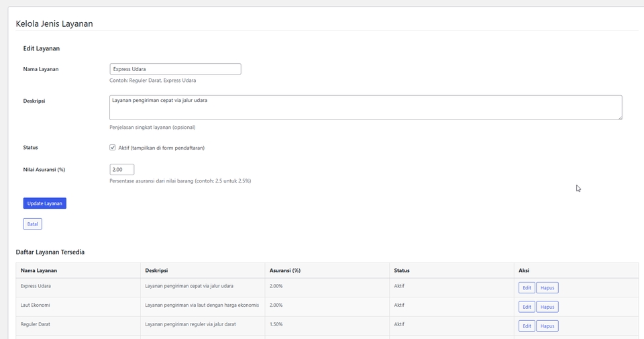Viewport: 644px width, 339px height.
Task: Toggle the Aktif status checkbox
Action: (113, 148)
